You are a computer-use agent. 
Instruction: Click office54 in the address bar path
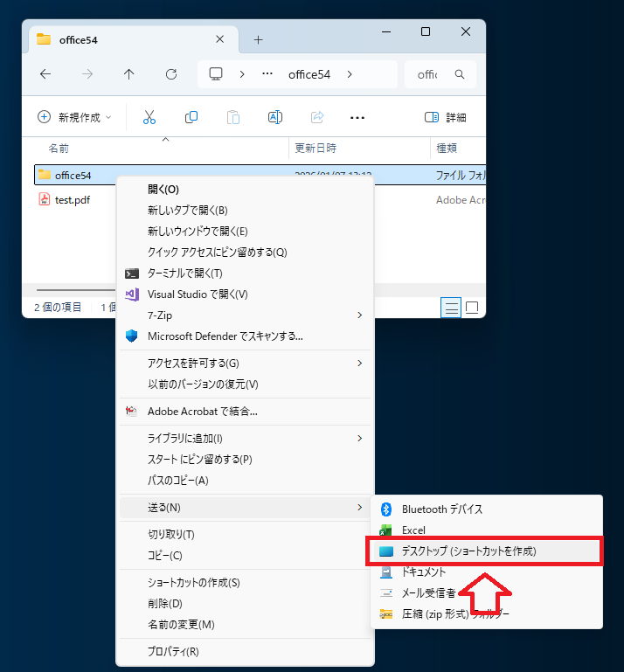pos(309,74)
